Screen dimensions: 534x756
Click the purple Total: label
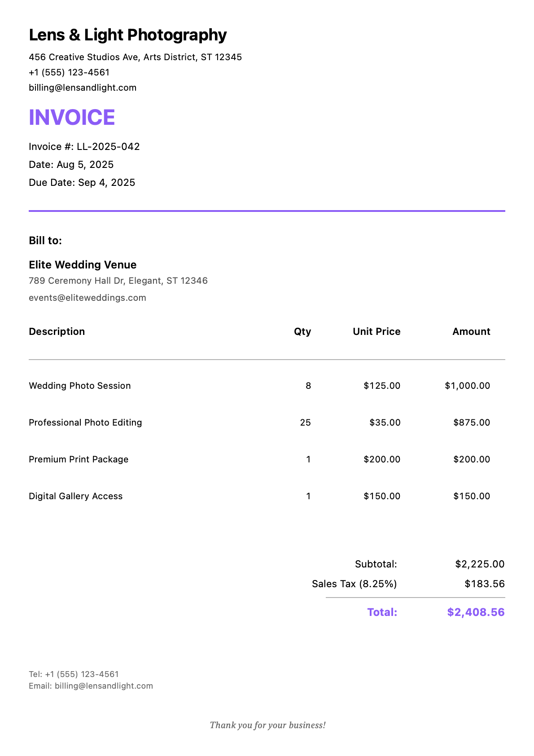382,612
